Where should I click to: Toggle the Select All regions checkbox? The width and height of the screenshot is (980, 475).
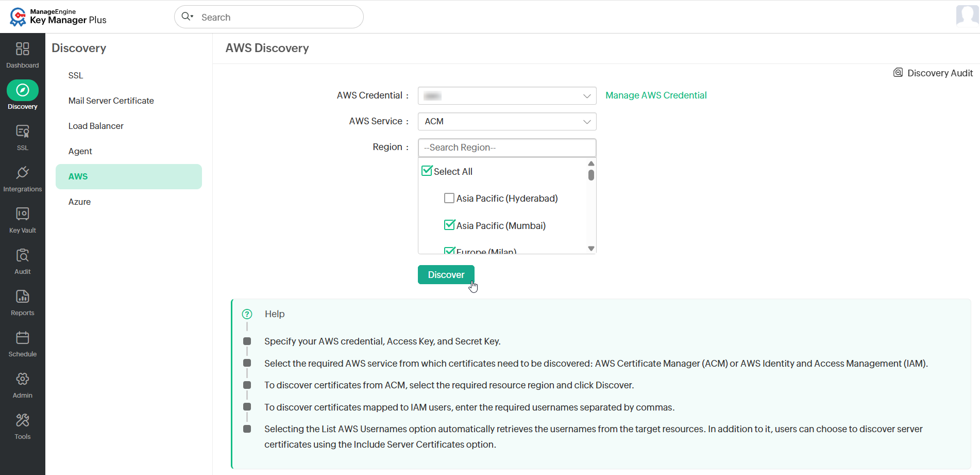(x=427, y=171)
